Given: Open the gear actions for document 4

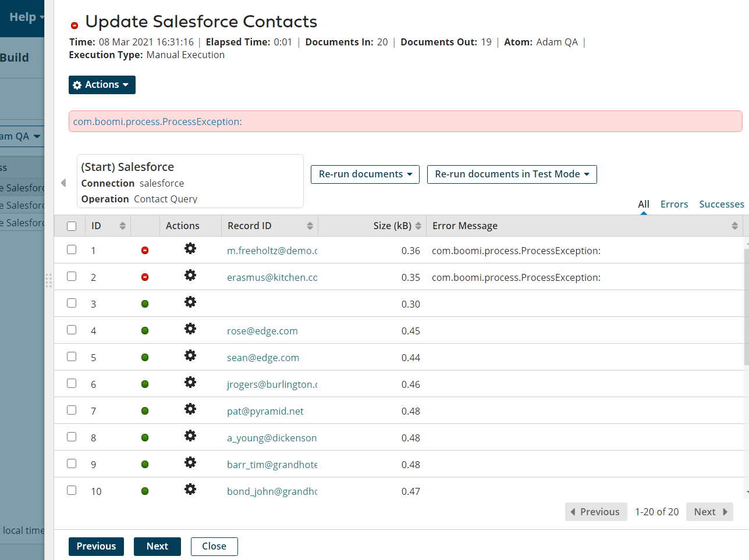Looking at the screenshot, I should point(190,329).
